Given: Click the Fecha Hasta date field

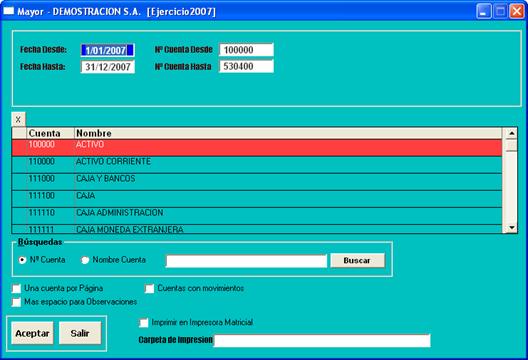Looking at the screenshot, I should [108, 67].
